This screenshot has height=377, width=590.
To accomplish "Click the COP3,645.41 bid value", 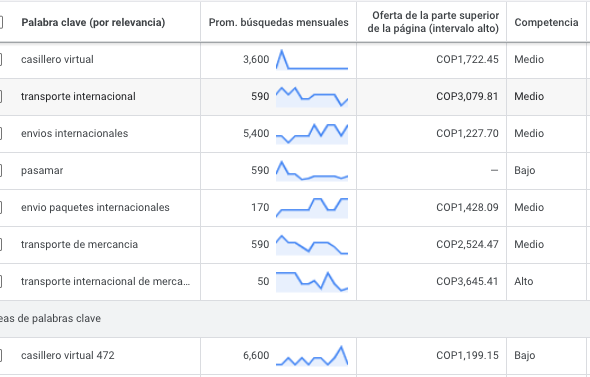I will coord(467,281).
